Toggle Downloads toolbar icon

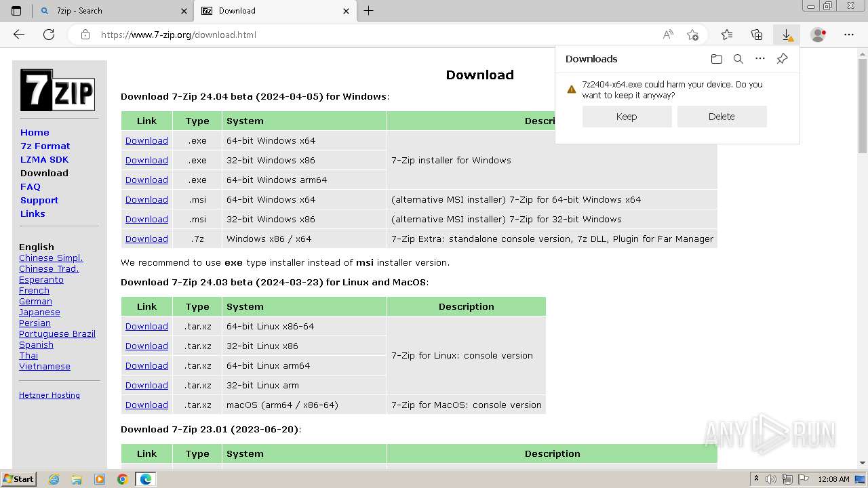click(x=787, y=35)
